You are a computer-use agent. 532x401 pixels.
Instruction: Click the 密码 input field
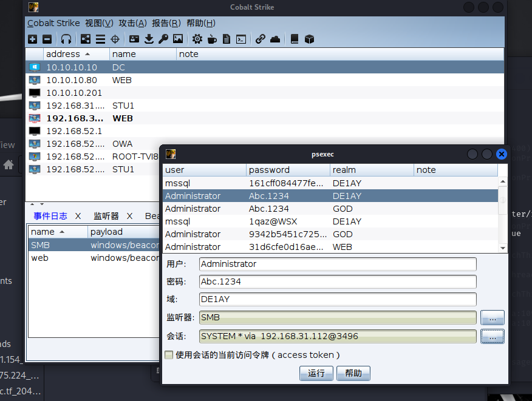(x=338, y=281)
